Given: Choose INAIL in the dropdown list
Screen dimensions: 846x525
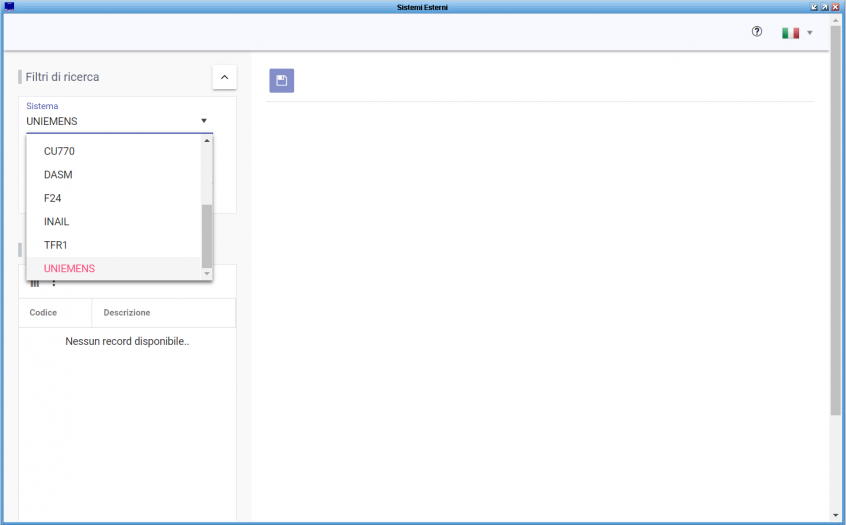Looking at the screenshot, I should [x=114, y=222].
